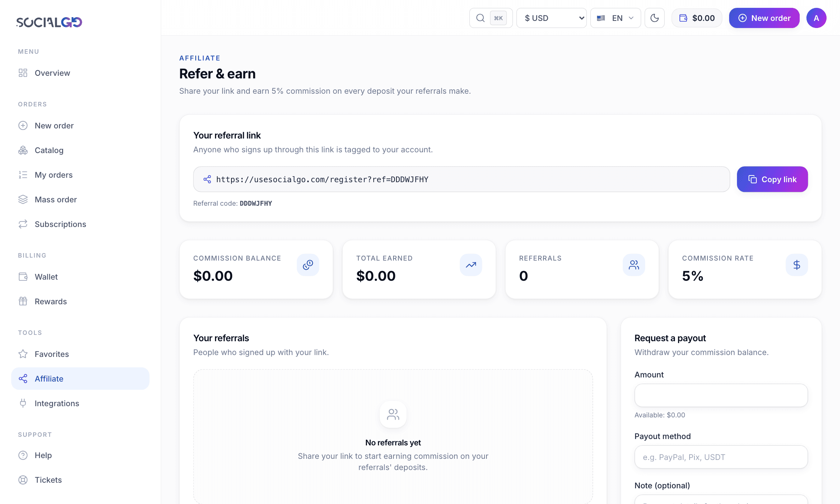Click the Payout method input field
840x504 pixels.
pos(721,457)
